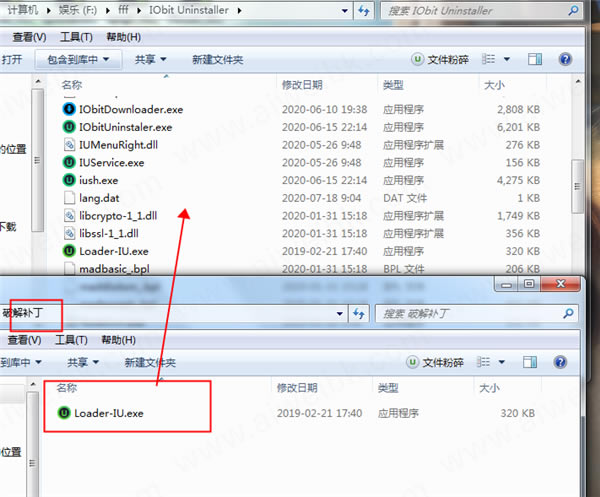Maximize the bottom 破解补丁 window

[529, 284]
